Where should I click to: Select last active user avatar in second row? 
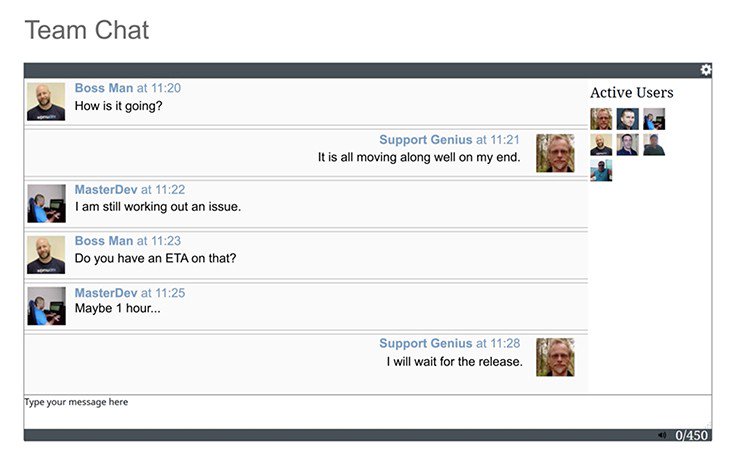click(654, 144)
